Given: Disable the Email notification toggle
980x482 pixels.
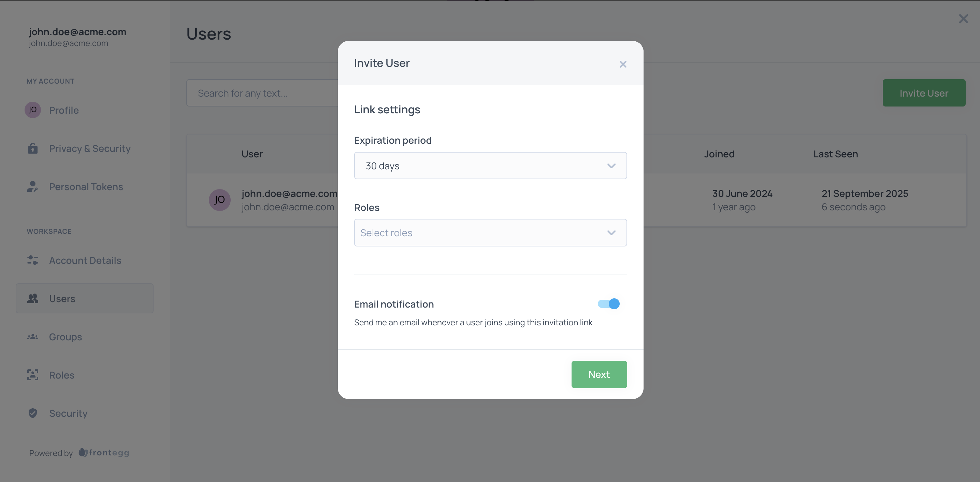Looking at the screenshot, I should tap(608, 304).
